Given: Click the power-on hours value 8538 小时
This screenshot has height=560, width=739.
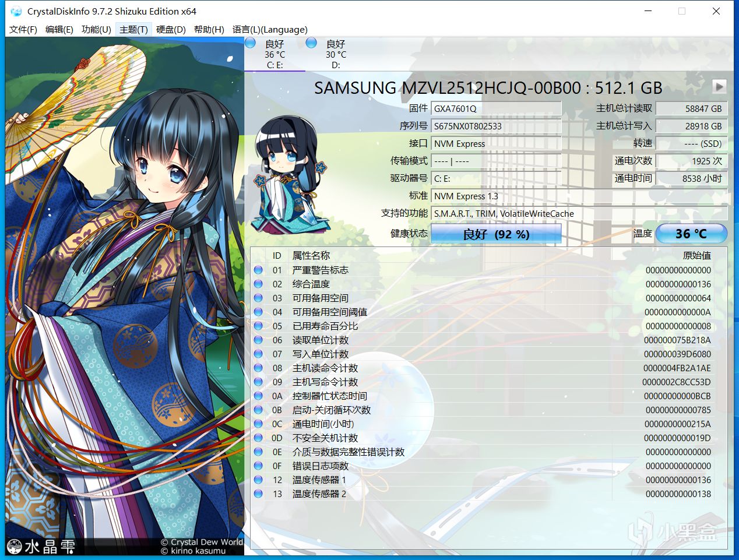Looking at the screenshot, I should click(692, 178).
